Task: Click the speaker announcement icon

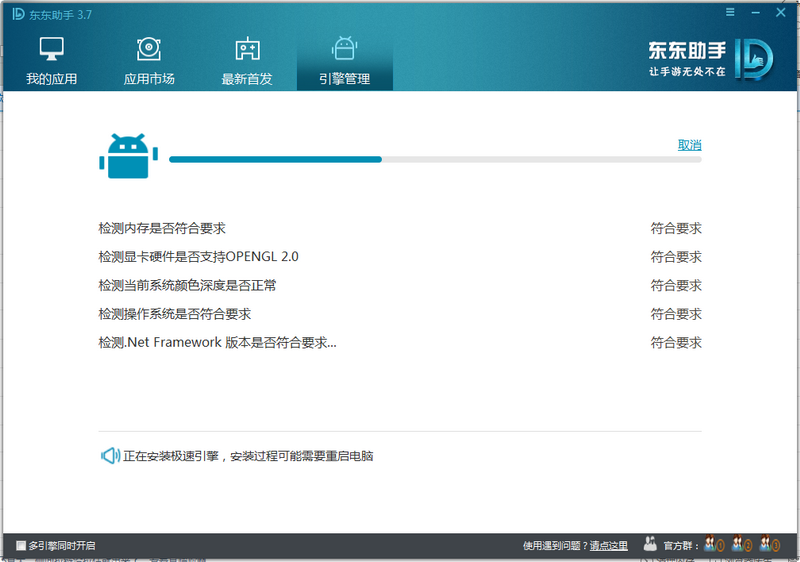Action: point(110,455)
